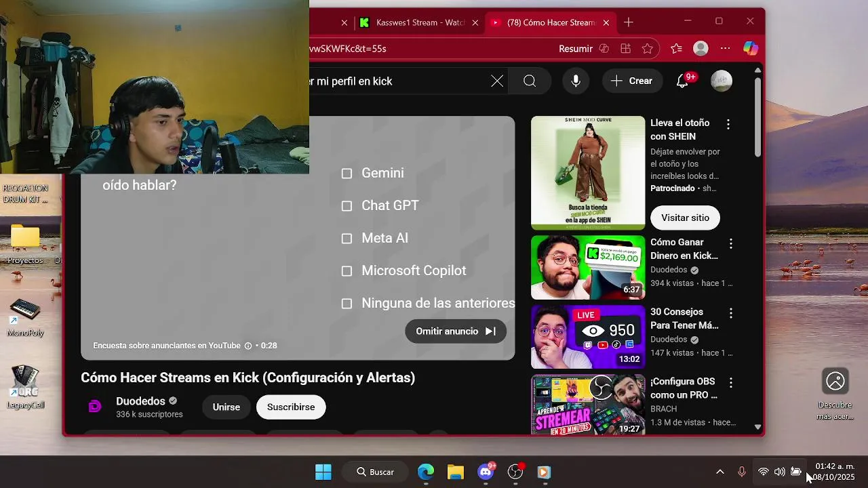Click the YouTube search magnifier button

click(x=530, y=81)
